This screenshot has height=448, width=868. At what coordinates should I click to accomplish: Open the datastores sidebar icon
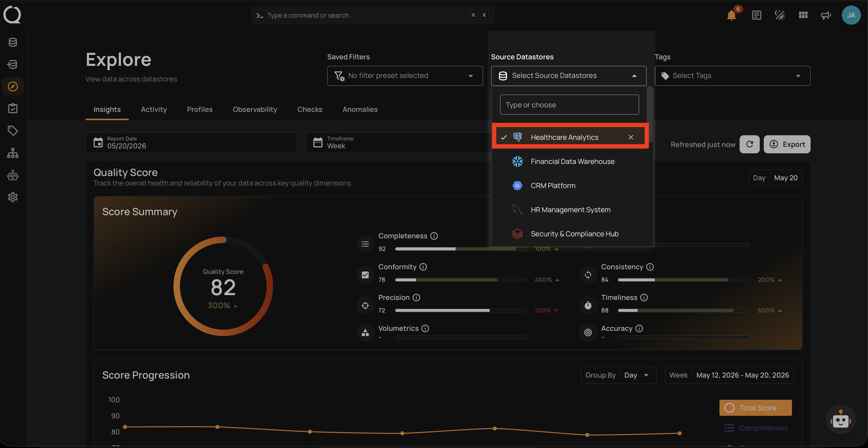tap(13, 42)
